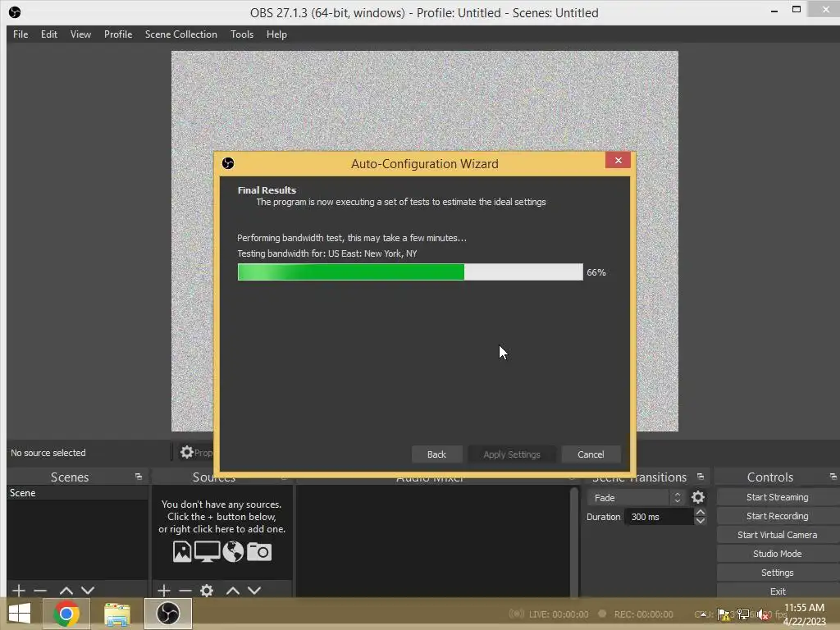Viewport: 840px width, 630px height.
Task: Click Exit in the Controls panel
Action: 778,591
